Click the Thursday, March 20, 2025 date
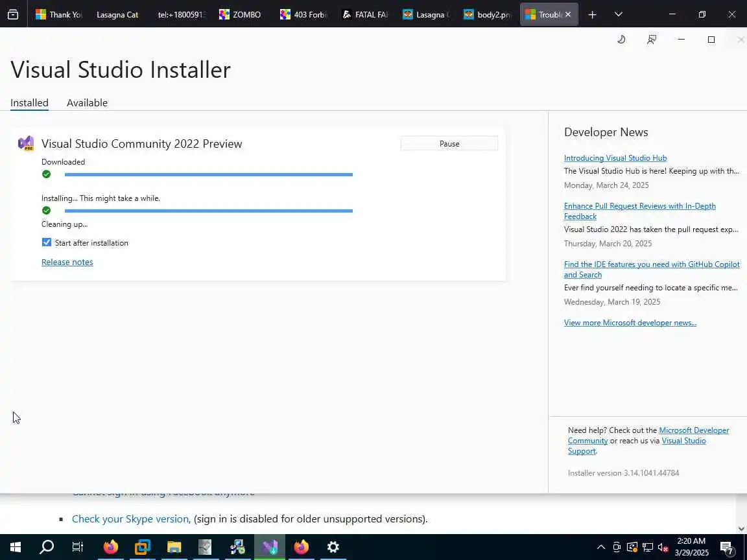747x560 pixels. (608, 243)
